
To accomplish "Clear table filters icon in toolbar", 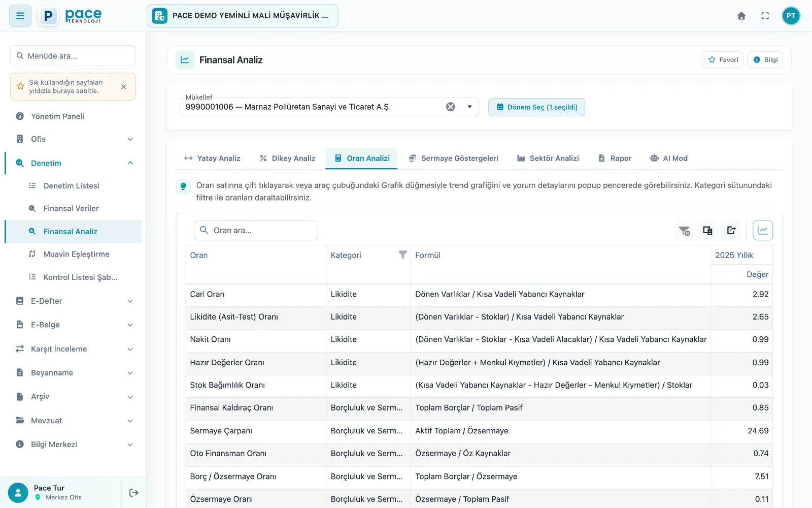I will [684, 231].
